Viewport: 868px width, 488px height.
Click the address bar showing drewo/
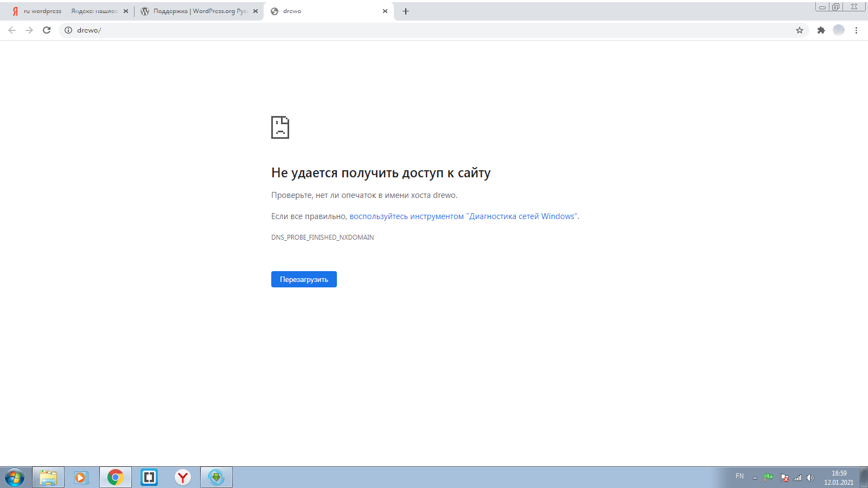coord(380,30)
